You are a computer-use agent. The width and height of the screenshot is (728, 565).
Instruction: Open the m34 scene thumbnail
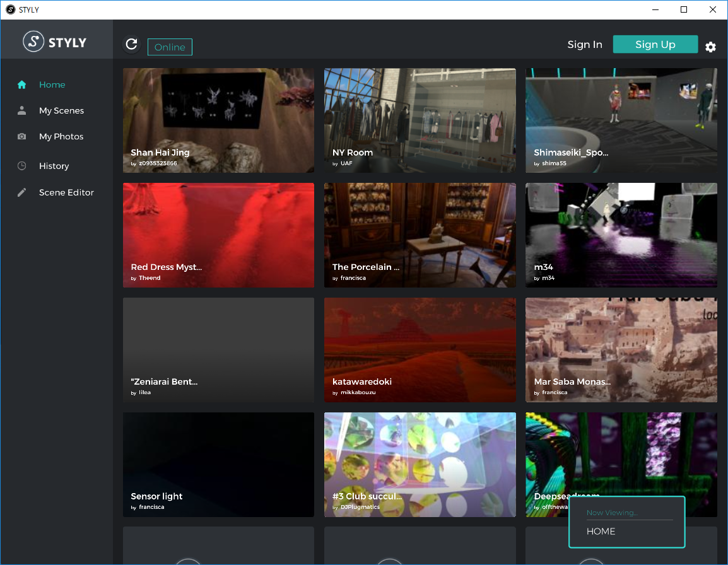coord(621,235)
